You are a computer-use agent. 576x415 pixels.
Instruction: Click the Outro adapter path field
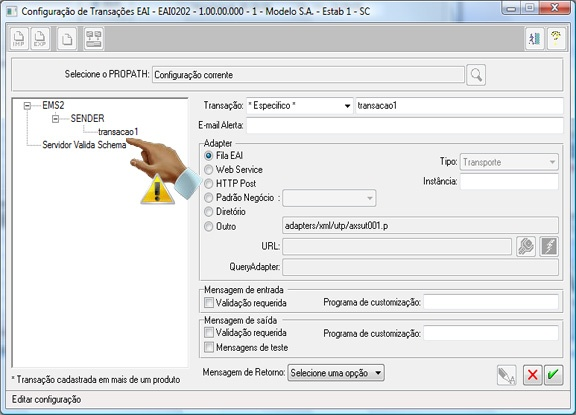click(420, 225)
